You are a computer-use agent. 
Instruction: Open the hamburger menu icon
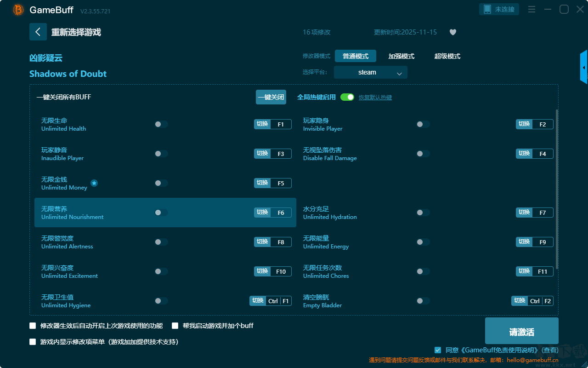click(x=531, y=9)
